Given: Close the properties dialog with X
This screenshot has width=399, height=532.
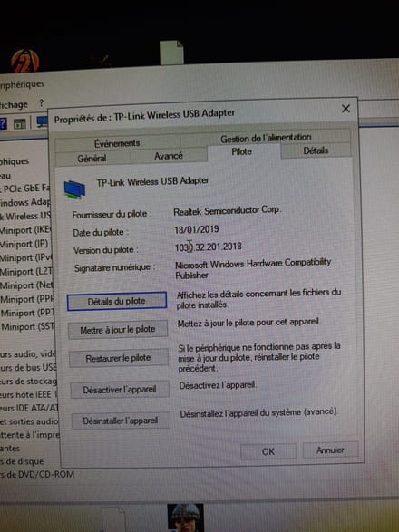Looking at the screenshot, I should click(345, 109).
